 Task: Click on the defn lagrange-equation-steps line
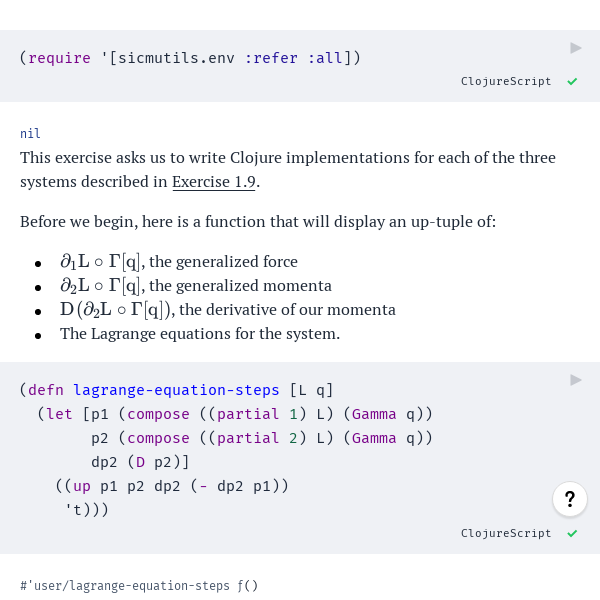click(x=180, y=390)
